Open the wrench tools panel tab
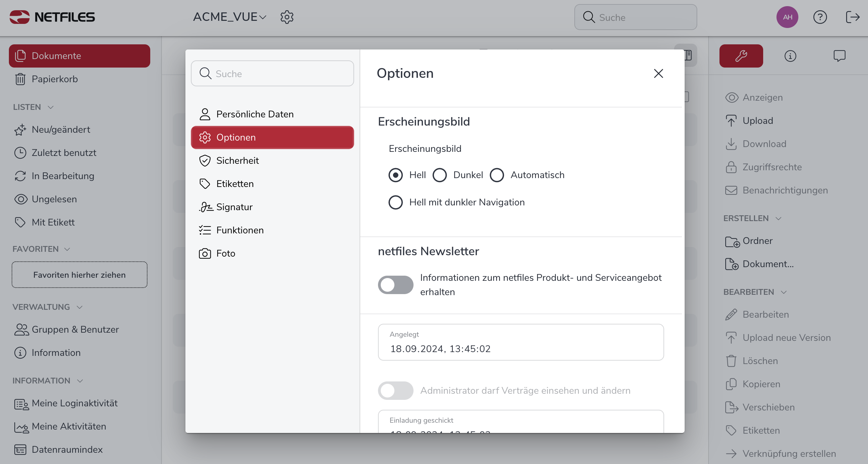 [x=741, y=56]
